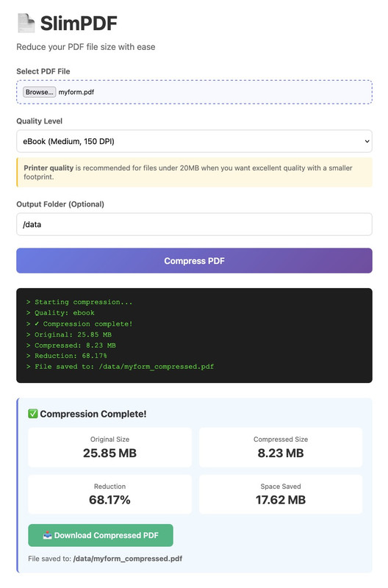Click the download tray icon on green button
This screenshot has width=388, height=588.
click(47, 535)
